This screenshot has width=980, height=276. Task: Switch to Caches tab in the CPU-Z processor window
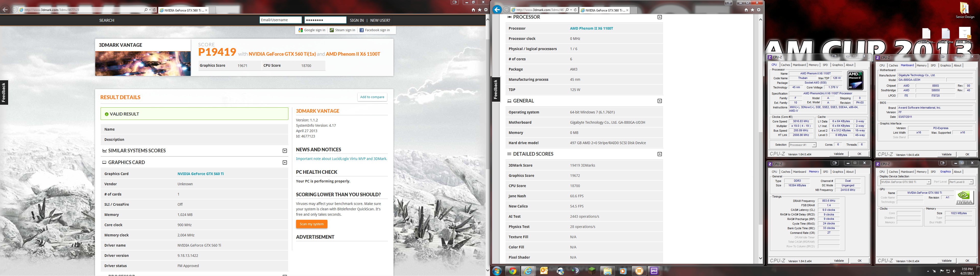click(x=786, y=65)
